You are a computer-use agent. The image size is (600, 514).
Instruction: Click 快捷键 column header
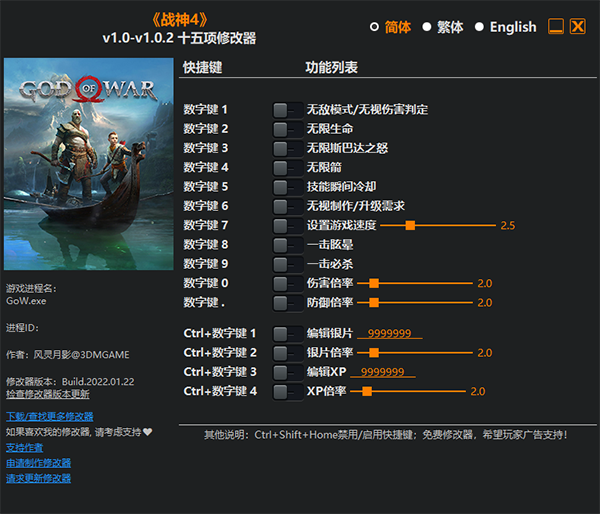(x=202, y=67)
